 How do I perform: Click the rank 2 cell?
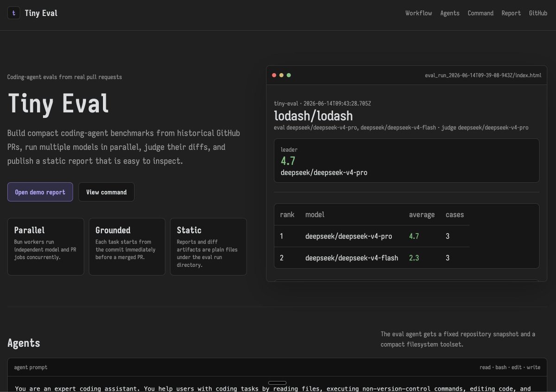point(282,258)
